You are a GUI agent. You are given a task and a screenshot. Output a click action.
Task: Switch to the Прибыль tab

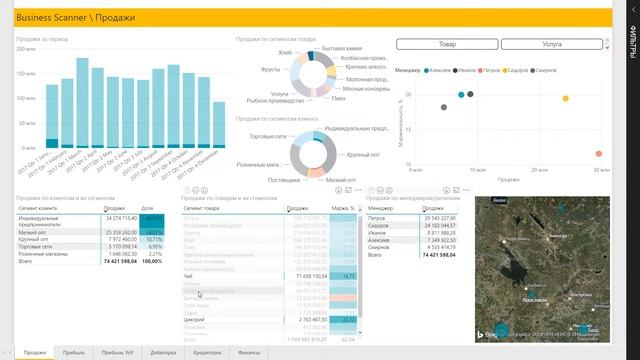(x=74, y=353)
